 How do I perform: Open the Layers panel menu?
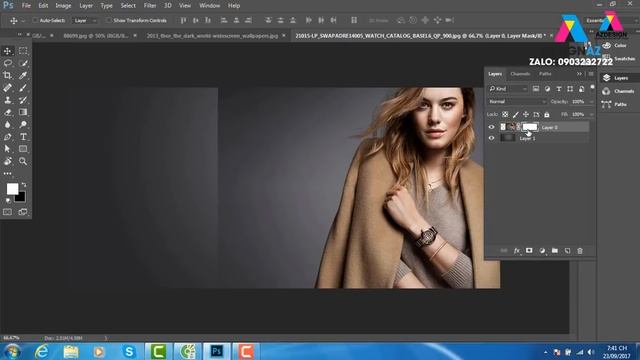pyautogui.click(x=591, y=74)
